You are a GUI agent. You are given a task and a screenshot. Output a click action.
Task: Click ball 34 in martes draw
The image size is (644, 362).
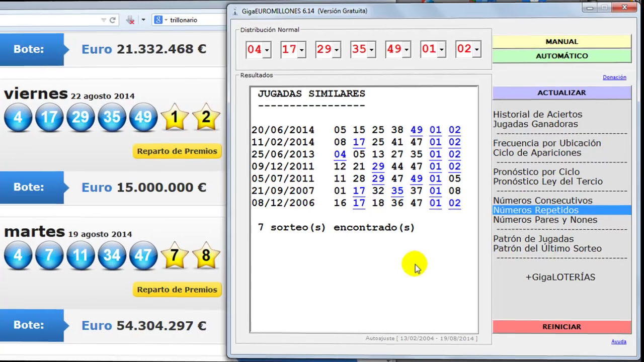coord(112,255)
